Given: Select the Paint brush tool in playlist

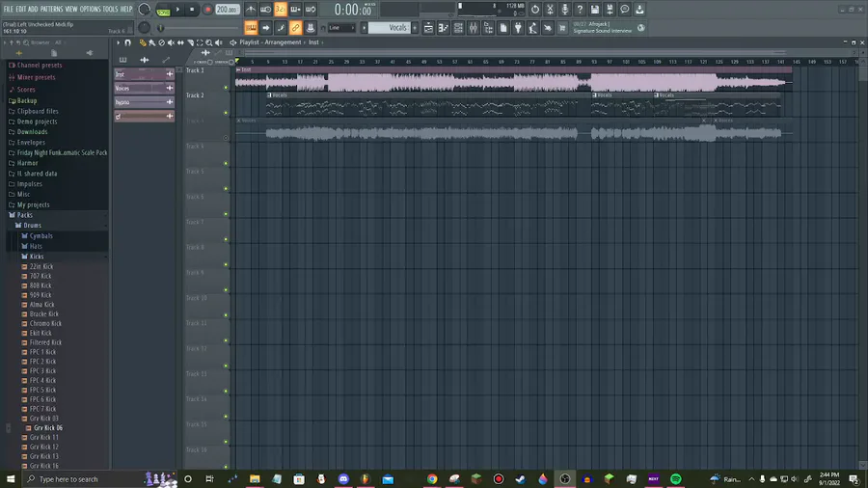Looking at the screenshot, I should [x=152, y=42].
